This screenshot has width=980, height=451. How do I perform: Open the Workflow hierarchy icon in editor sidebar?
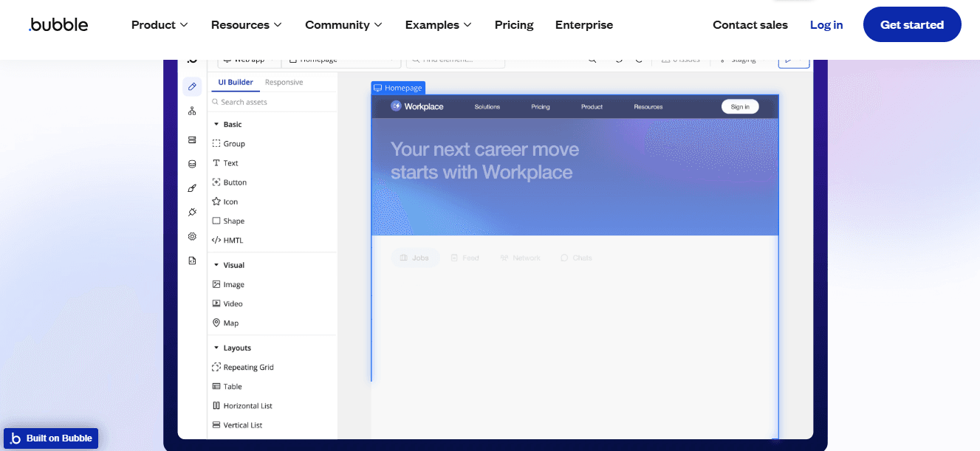click(x=192, y=111)
